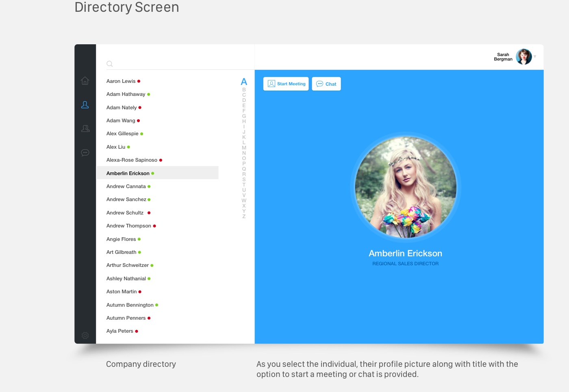569x392 pixels.
Task: Select the single-person directory icon
Action: pos(85,105)
